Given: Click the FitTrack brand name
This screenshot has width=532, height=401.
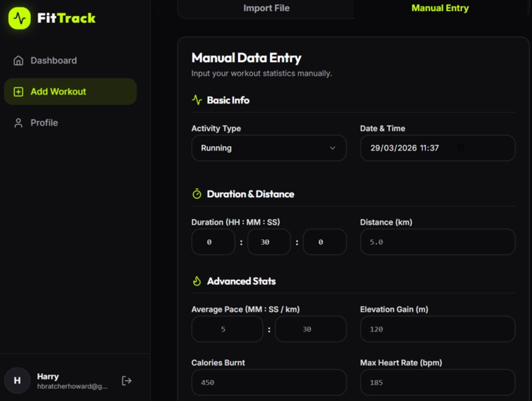Looking at the screenshot, I should (66, 18).
